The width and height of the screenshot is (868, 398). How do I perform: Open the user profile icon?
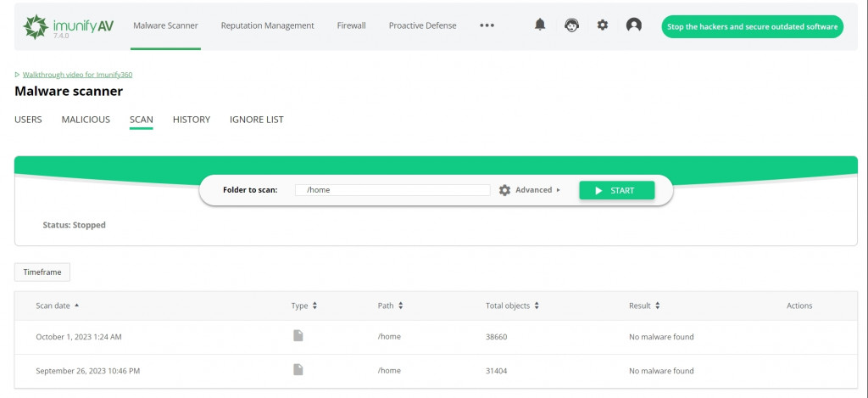click(634, 25)
